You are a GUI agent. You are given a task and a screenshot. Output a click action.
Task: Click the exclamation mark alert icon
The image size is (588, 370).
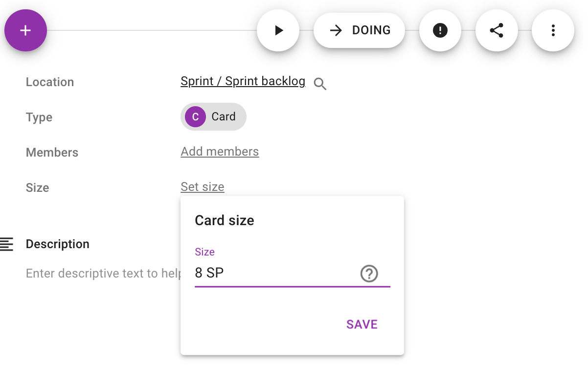click(440, 30)
